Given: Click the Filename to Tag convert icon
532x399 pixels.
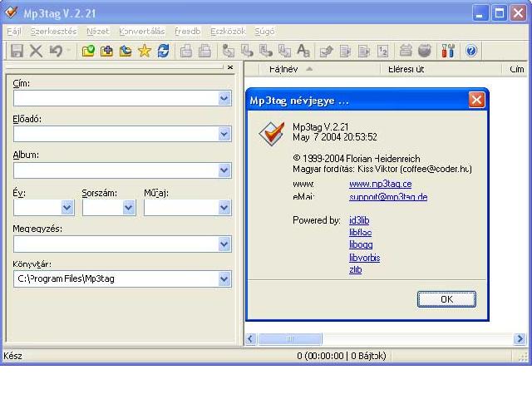Looking at the screenshot, I should (x=247, y=51).
